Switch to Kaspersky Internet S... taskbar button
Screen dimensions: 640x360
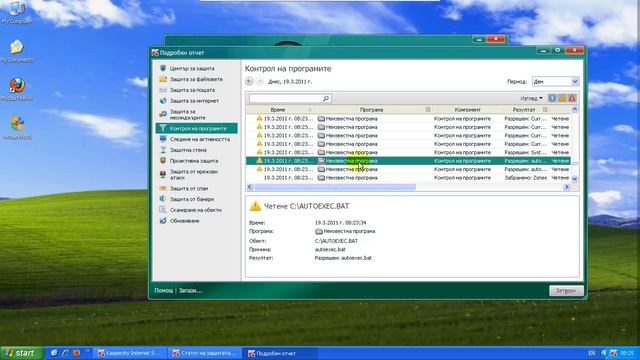pyautogui.click(x=130, y=353)
